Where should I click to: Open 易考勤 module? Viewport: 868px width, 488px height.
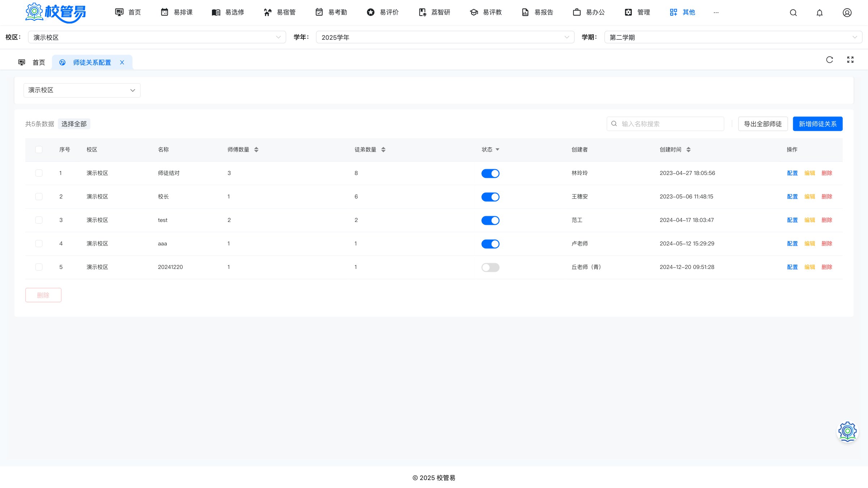[x=331, y=12]
